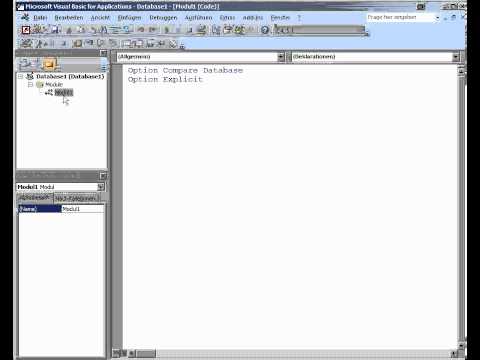
Task: Select the Module folder in tree
Action: (x=54, y=85)
